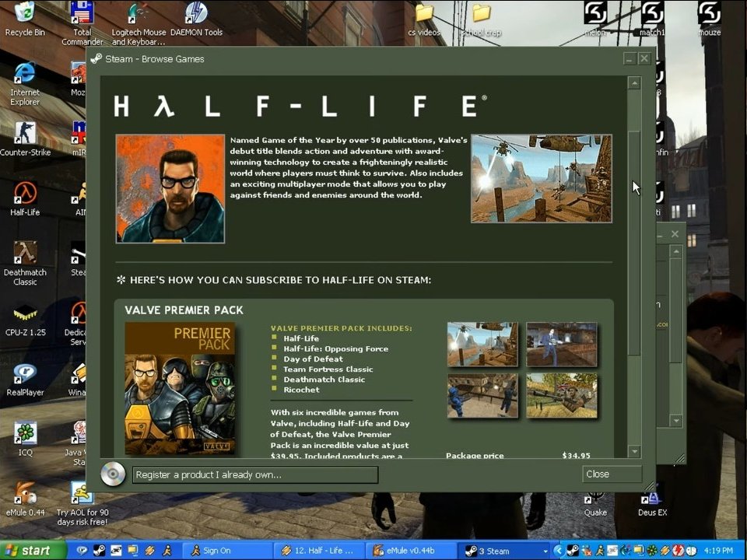This screenshot has width=747, height=560.
Task: Click Half-Life: Opposing Force in pack list
Action: [x=336, y=348]
